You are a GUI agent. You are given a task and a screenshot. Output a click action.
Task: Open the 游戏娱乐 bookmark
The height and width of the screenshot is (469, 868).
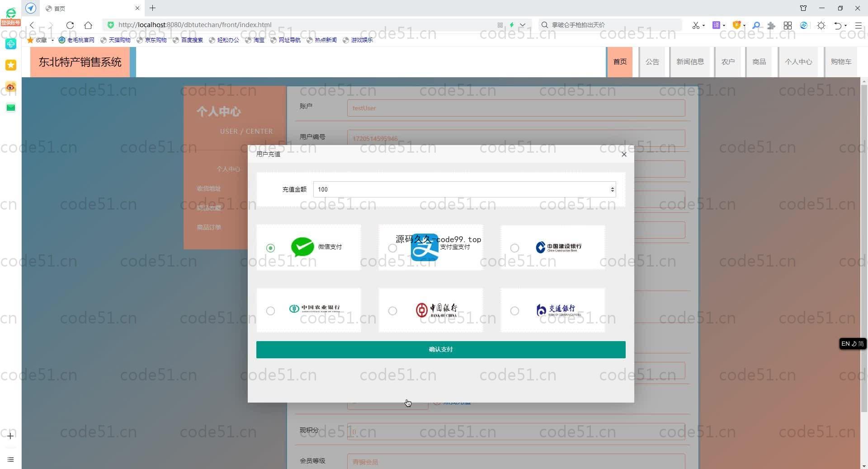pos(358,40)
